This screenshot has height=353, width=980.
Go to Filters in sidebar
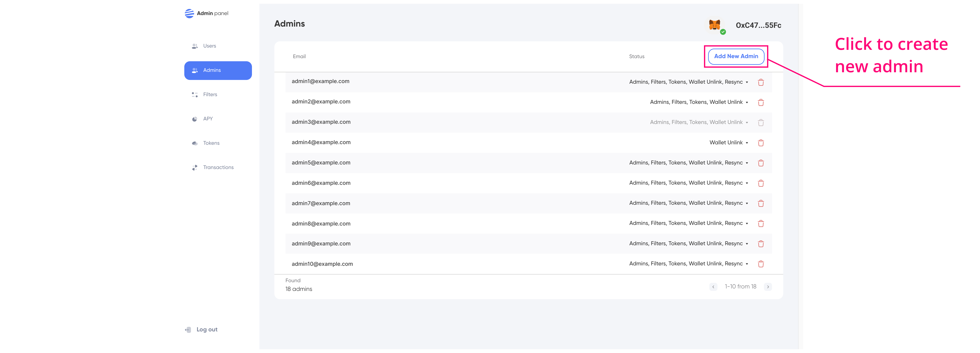(210, 94)
